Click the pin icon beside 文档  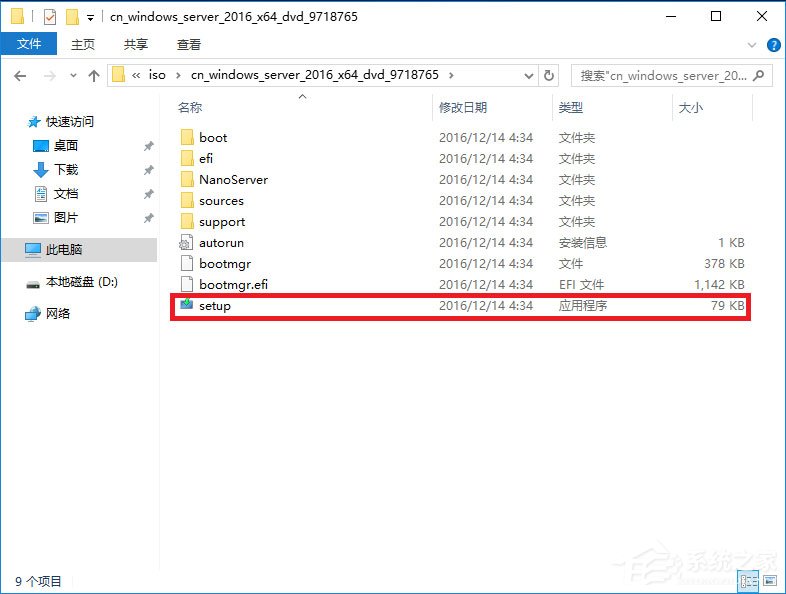pyautogui.click(x=148, y=194)
